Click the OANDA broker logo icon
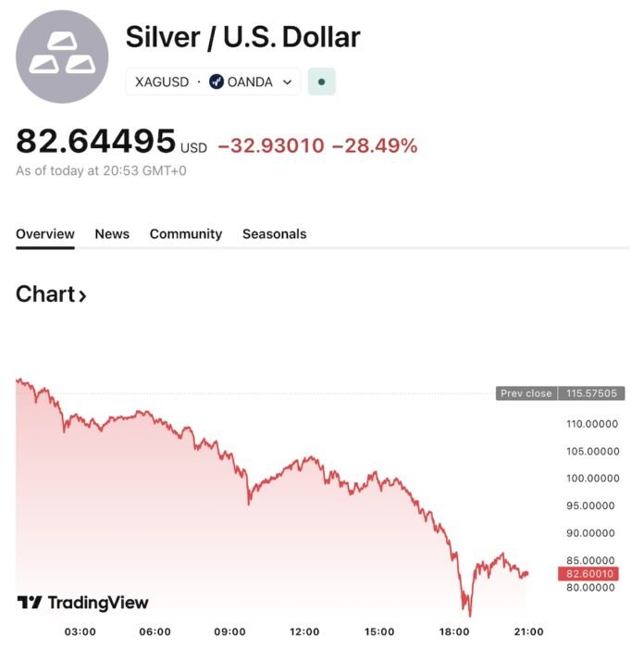Screen dimensions: 644x649 point(217,81)
